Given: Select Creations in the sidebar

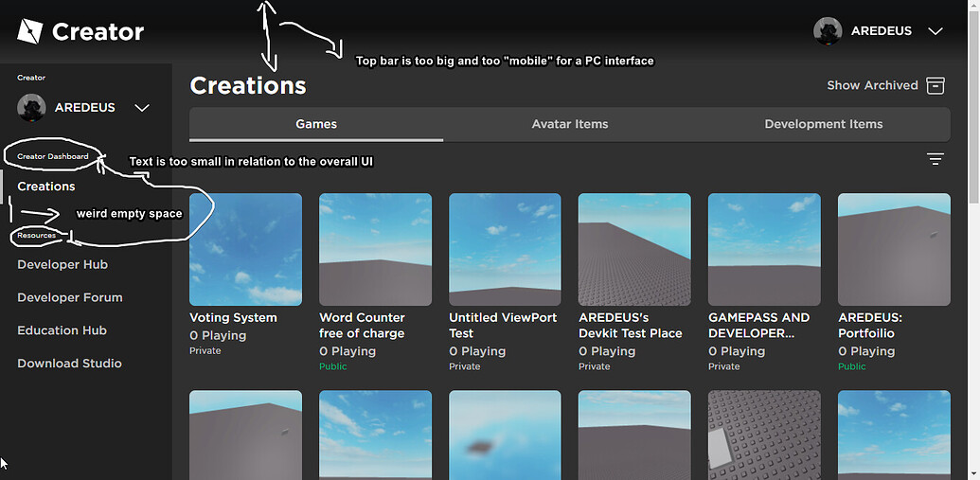Looking at the screenshot, I should tap(46, 187).
